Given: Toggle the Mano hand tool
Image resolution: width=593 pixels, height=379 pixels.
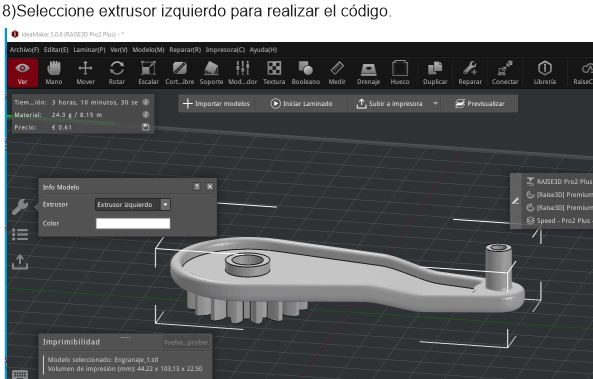Looking at the screenshot, I should coord(54,73).
